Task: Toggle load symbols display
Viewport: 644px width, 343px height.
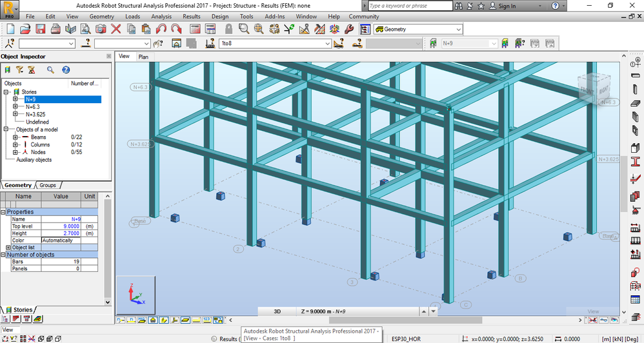Action: point(196,320)
